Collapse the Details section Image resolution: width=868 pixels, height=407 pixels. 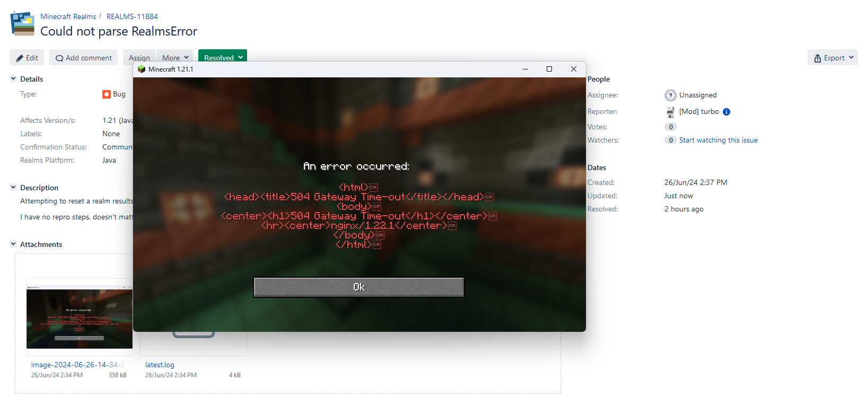pyautogui.click(x=13, y=79)
